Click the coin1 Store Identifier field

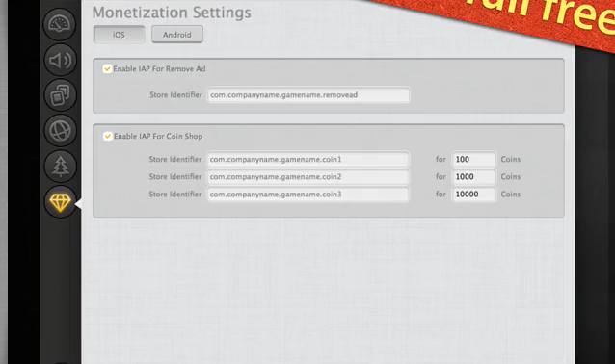307,160
